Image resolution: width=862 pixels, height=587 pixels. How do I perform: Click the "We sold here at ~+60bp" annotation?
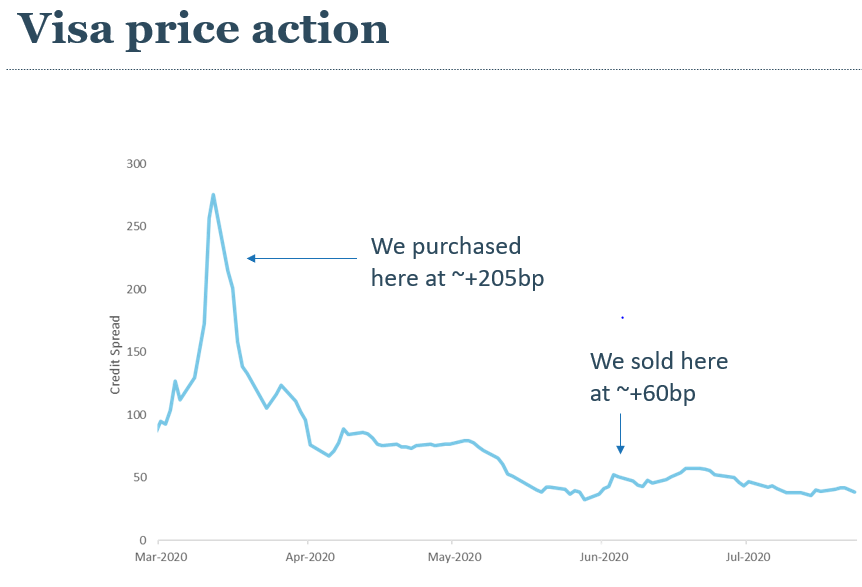659,377
